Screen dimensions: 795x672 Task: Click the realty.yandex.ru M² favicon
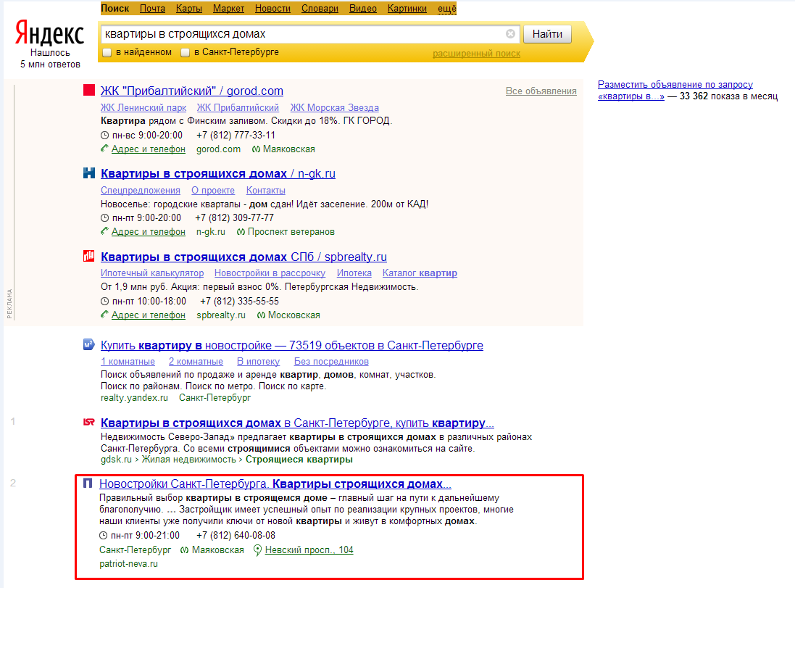89,345
